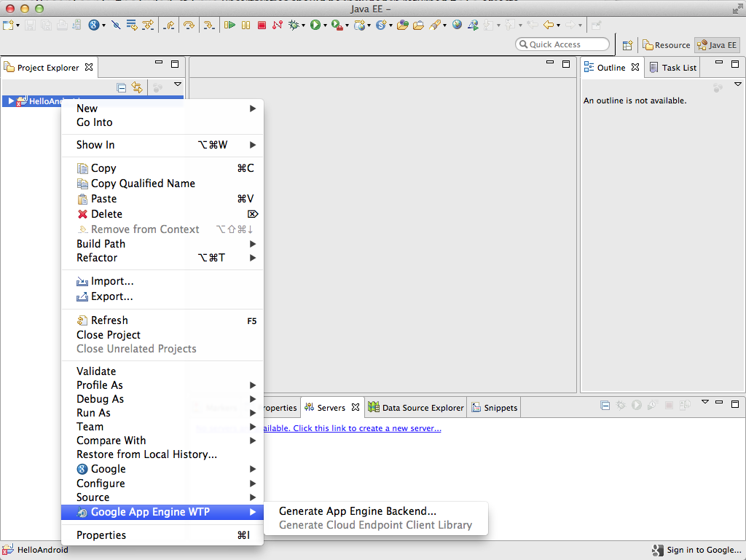The width and height of the screenshot is (746, 560).
Task: Open the Project Explorer view menu triangle
Action: [x=178, y=84]
